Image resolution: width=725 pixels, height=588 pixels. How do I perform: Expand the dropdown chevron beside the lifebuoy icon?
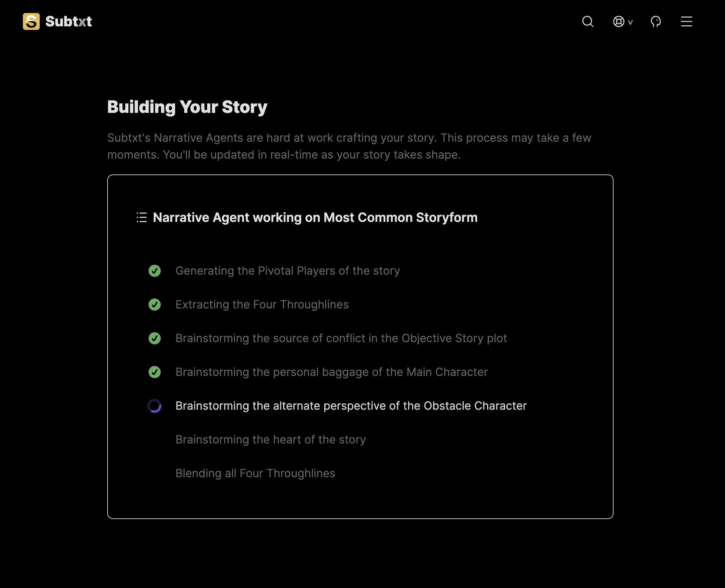click(x=630, y=22)
